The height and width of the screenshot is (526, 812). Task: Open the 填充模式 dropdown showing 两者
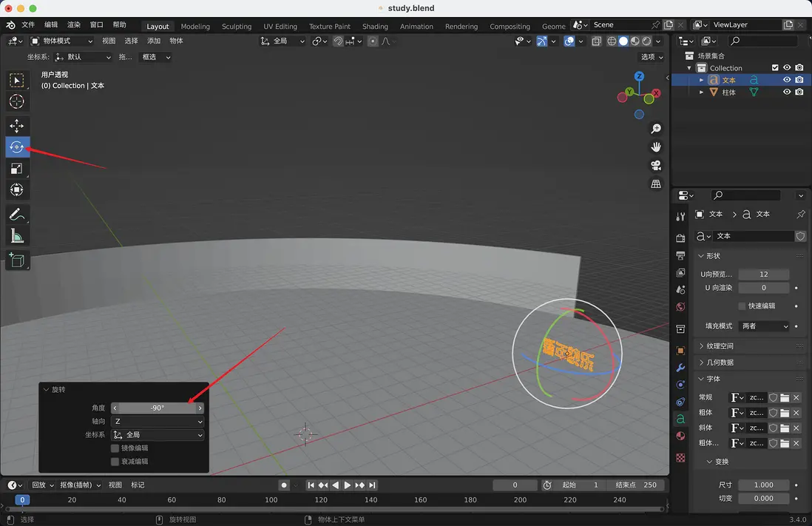(x=764, y=326)
